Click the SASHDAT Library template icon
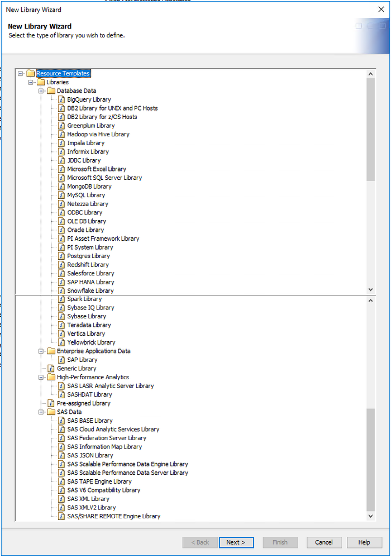392x558 pixels. click(x=61, y=395)
